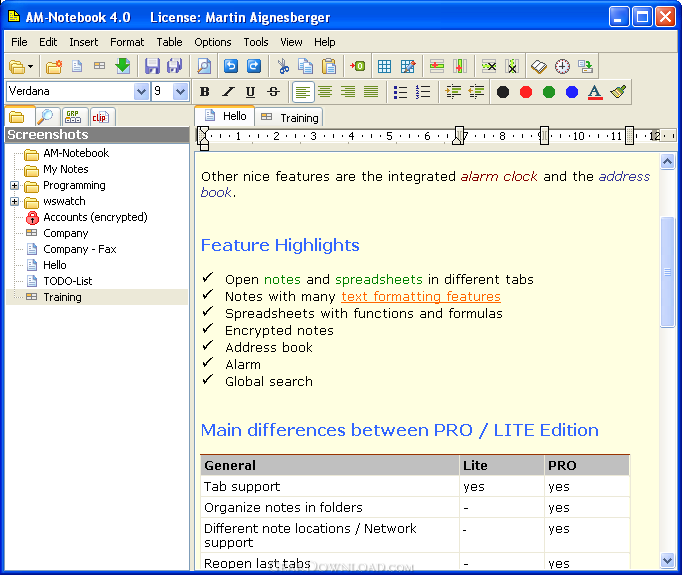This screenshot has height=575, width=682.
Task: Open the Format menu
Action: [x=127, y=42]
